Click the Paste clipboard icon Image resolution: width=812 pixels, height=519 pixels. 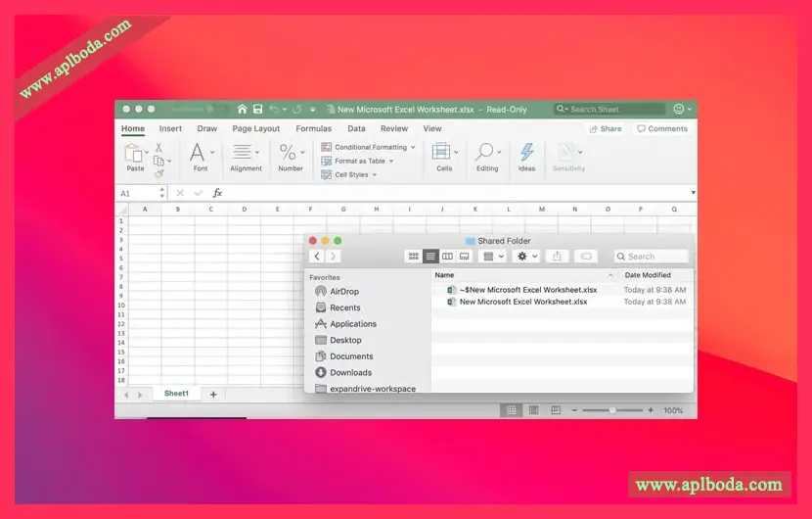pyautogui.click(x=133, y=153)
